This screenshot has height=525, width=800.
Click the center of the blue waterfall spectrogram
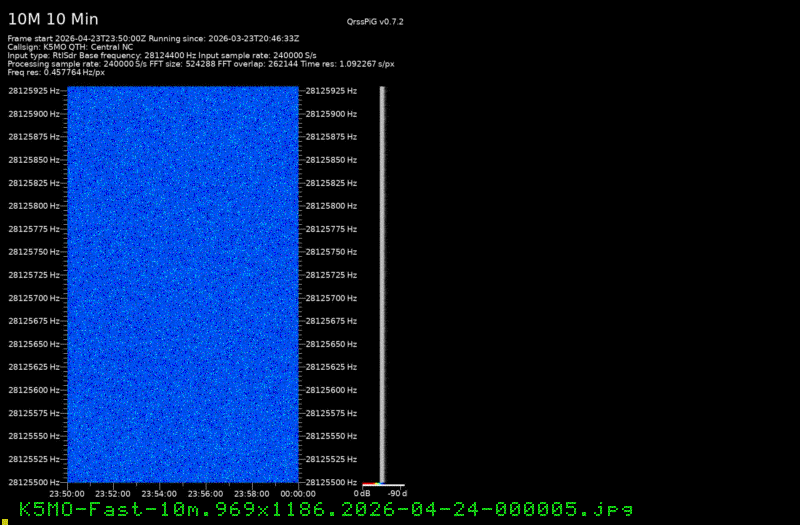point(183,285)
